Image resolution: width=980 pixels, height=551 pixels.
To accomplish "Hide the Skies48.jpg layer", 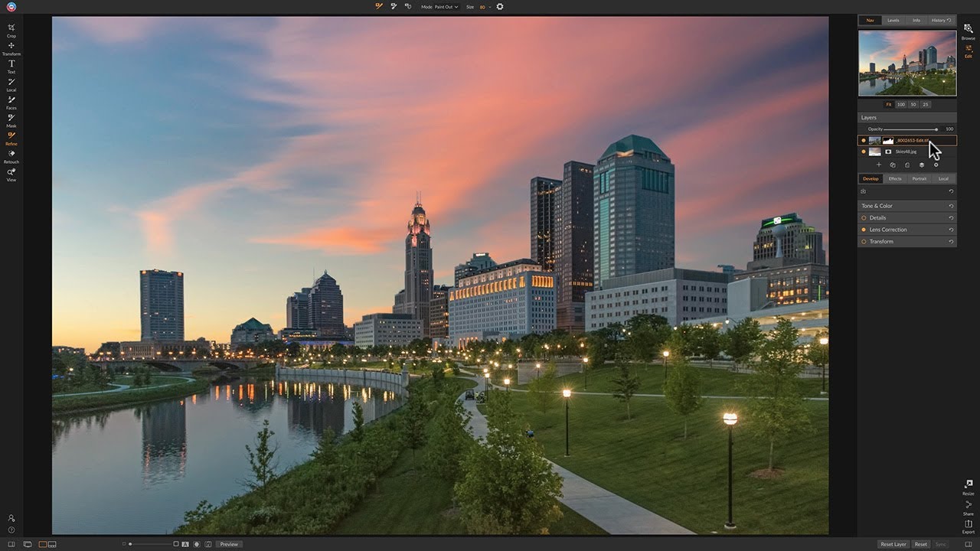I will coord(864,152).
